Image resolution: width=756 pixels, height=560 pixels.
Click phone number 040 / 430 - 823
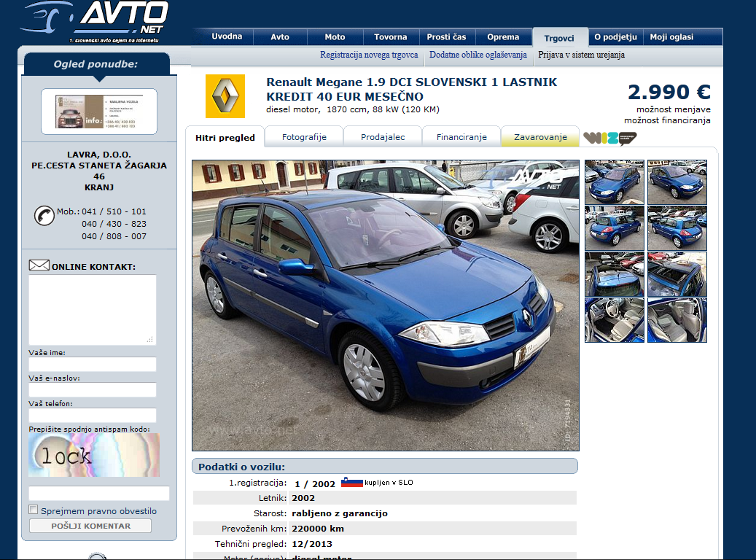pyautogui.click(x=114, y=225)
